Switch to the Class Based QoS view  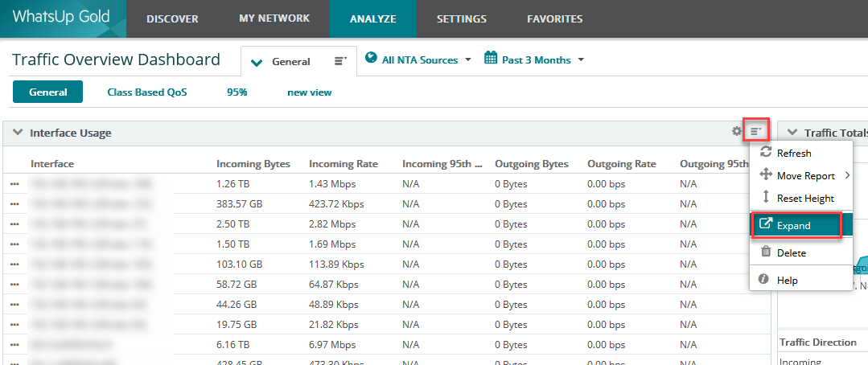tap(147, 92)
